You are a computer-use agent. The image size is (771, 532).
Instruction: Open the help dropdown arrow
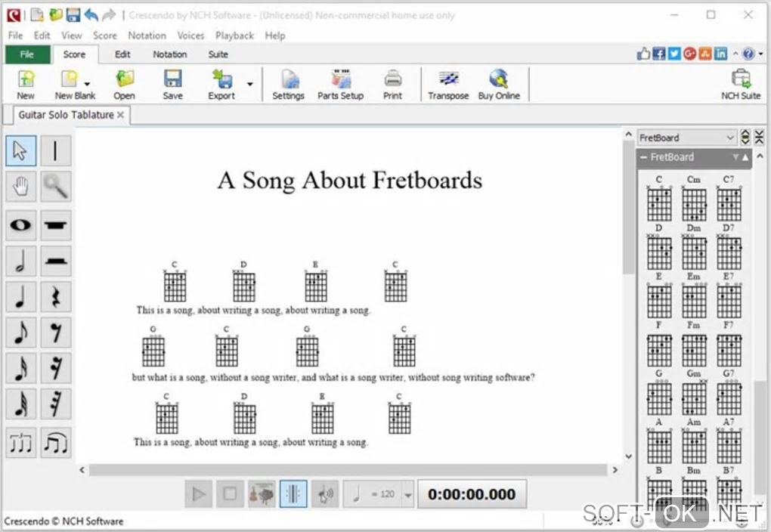760,54
